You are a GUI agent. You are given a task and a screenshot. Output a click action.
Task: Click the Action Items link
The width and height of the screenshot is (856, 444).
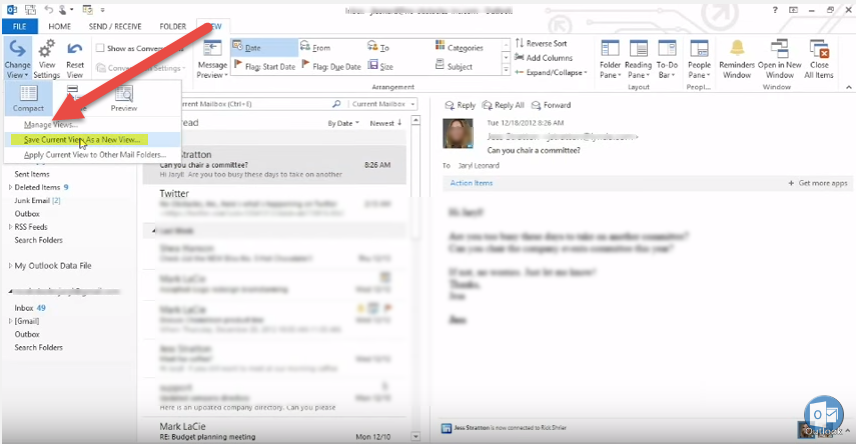[x=471, y=183]
